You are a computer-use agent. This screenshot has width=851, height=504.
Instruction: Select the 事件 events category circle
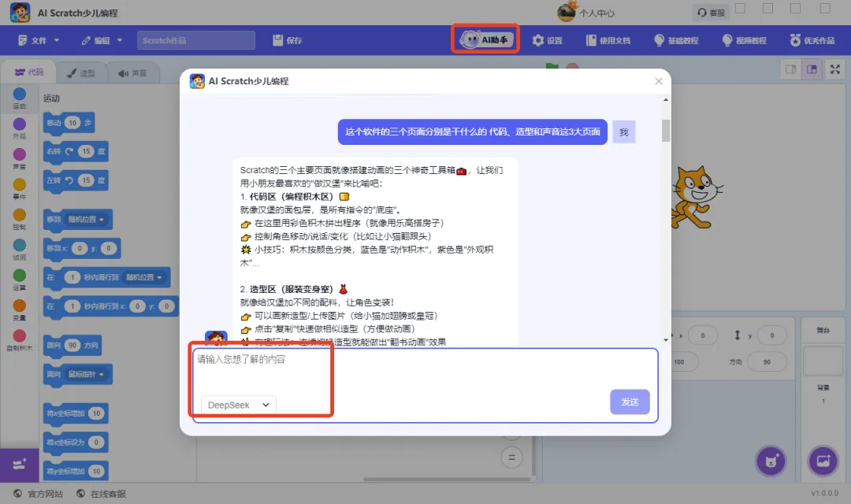coord(20,185)
